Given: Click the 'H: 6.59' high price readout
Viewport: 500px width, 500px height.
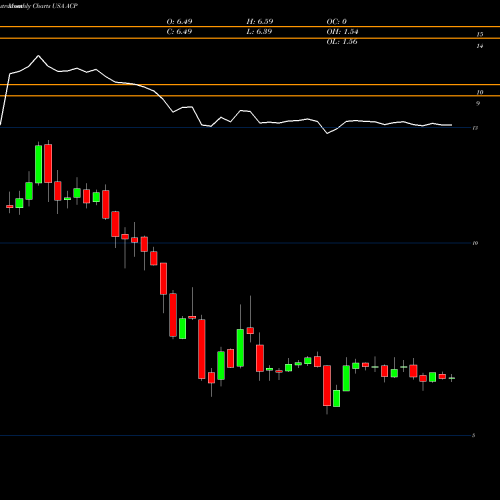Looking at the screenshot, I should [x=260, y=22].
